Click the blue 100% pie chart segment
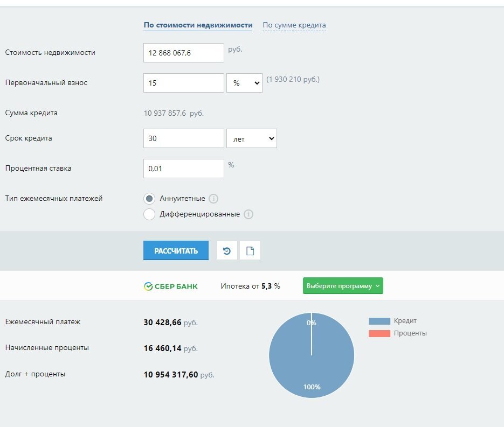 [312, 356]
